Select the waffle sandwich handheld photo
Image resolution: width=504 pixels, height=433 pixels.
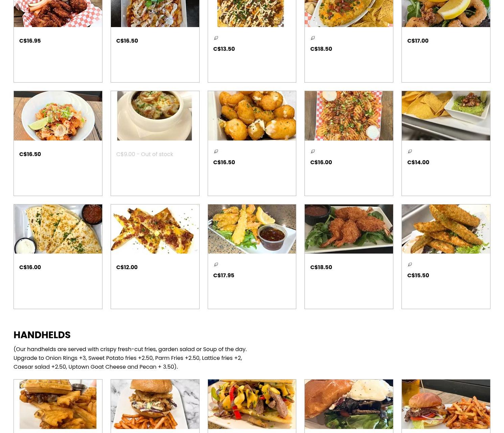point(58,404)
